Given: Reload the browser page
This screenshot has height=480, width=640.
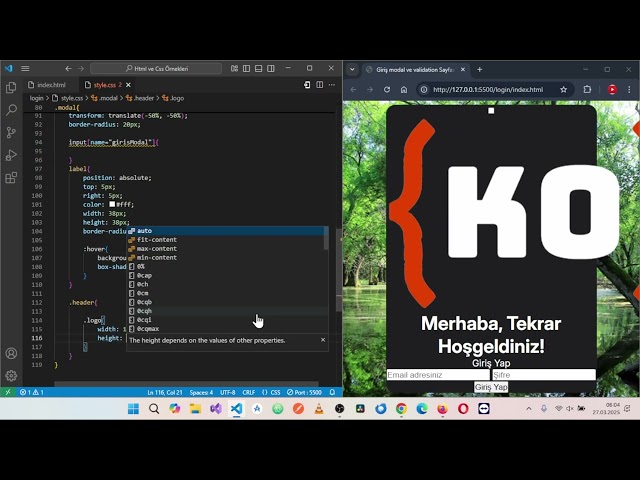Looking at the screenshot, I should pos(387,89).
